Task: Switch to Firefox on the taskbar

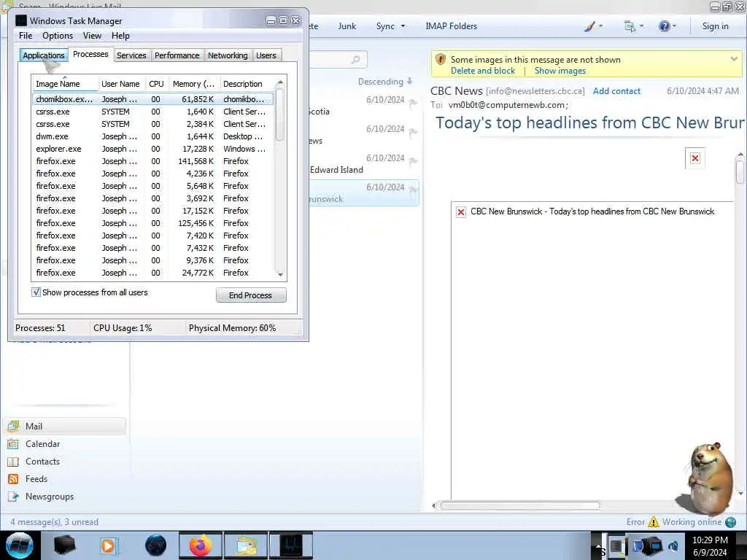Action: click(x=201, y=545)
